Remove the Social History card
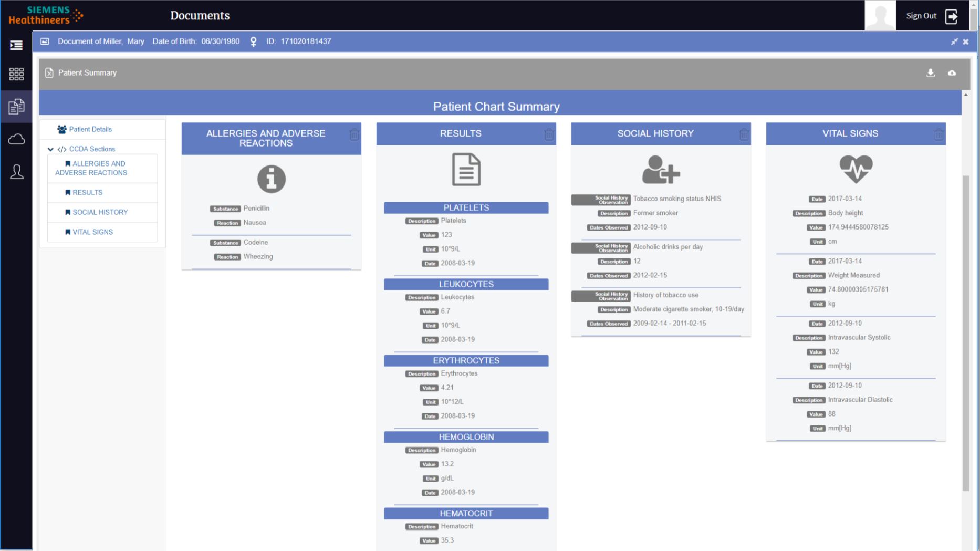The image size is (980, 551). [x=744, y=135]
